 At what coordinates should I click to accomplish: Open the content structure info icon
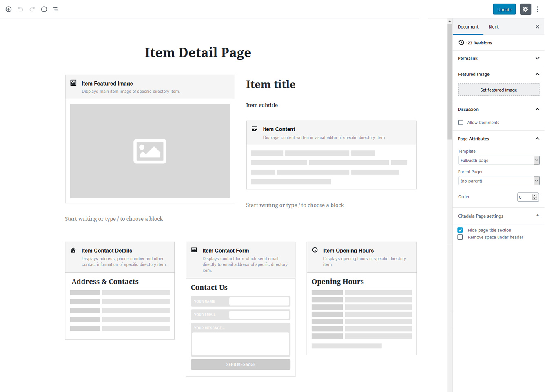tap(44, 9)
